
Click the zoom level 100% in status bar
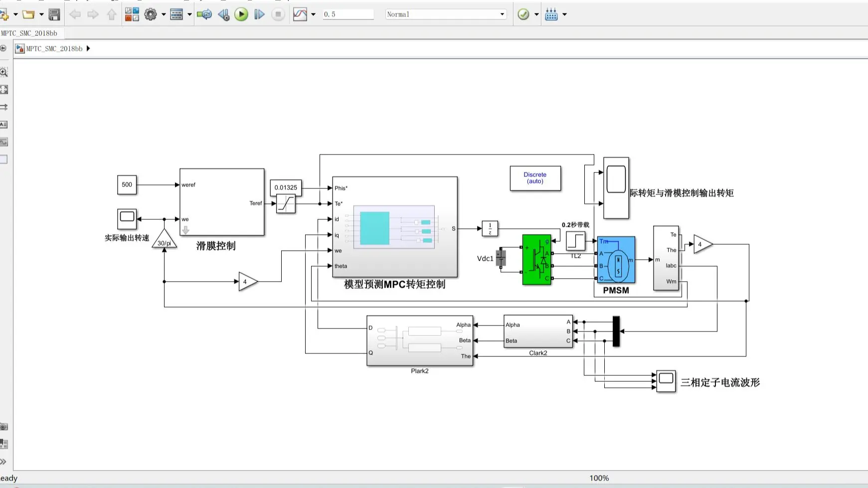pos(599,478)
